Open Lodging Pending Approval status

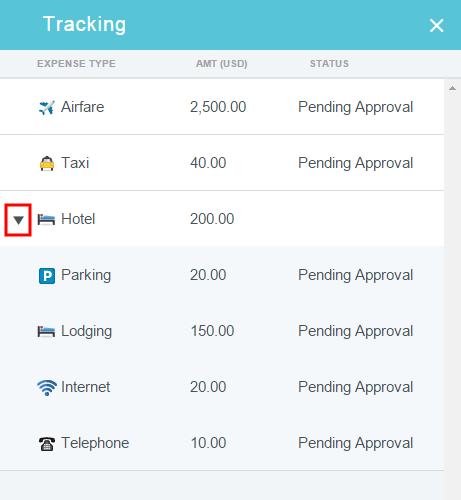click(x=355, y=331)
